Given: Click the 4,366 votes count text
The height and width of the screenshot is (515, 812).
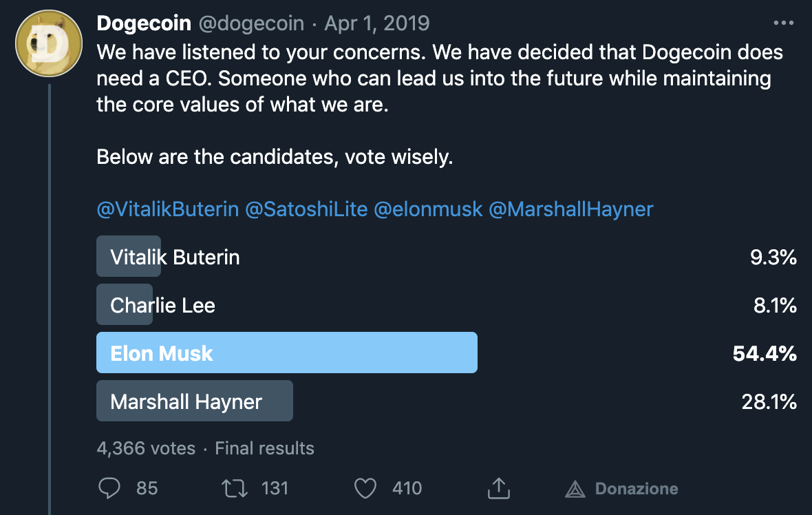Looking at the screenshot, I should (x=146, y=448).
